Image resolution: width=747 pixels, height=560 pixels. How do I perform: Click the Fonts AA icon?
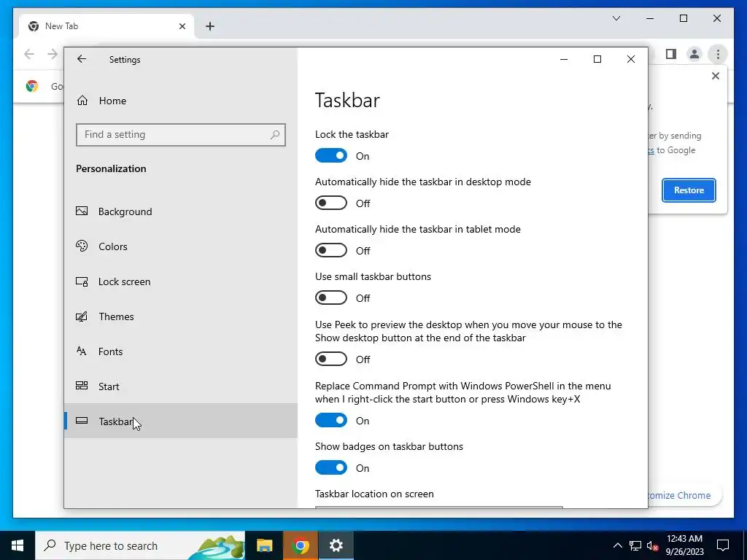(82, 351)
